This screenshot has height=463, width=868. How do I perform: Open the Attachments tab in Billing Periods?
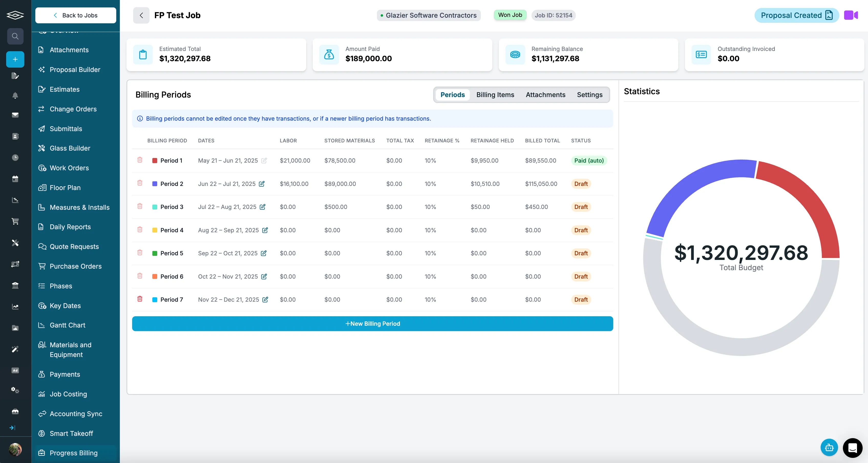click(545, 95)
